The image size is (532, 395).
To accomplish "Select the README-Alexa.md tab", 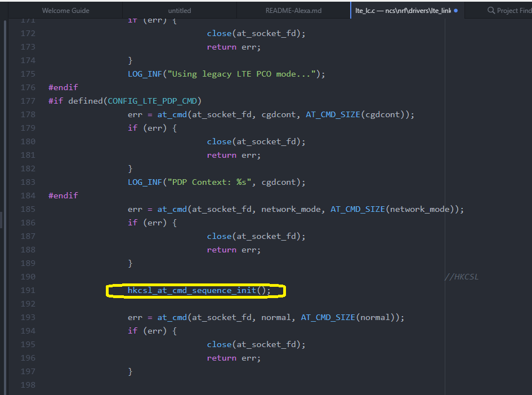I will coord(293,11).
